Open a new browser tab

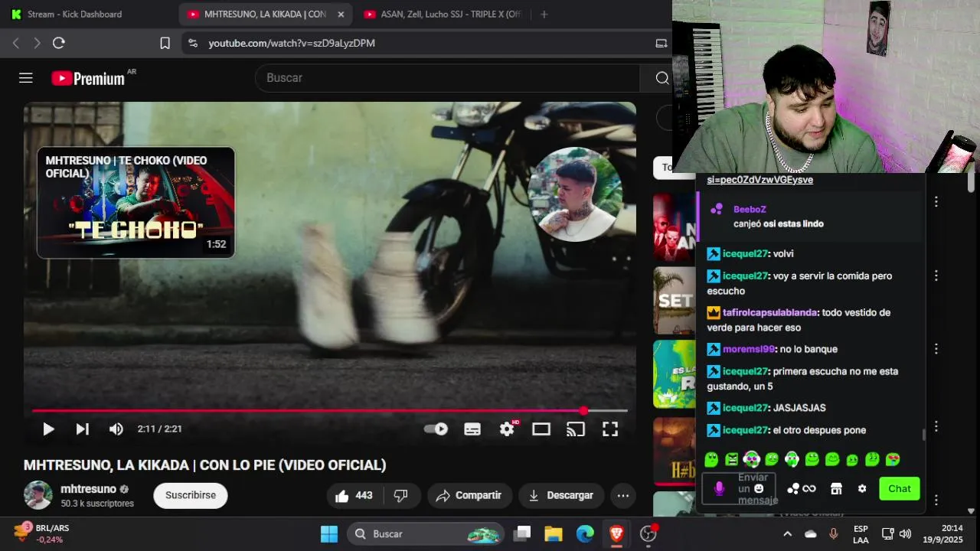(544, 14)
